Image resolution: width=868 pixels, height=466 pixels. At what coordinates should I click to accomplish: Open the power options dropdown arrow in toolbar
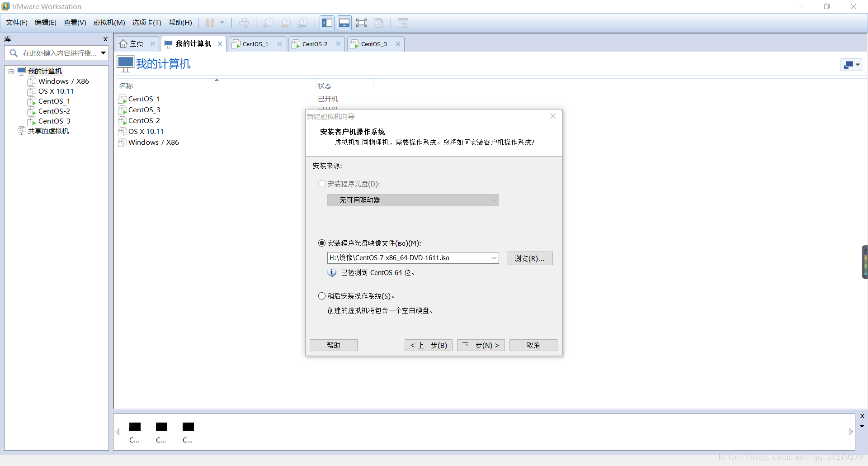(222, 23)
